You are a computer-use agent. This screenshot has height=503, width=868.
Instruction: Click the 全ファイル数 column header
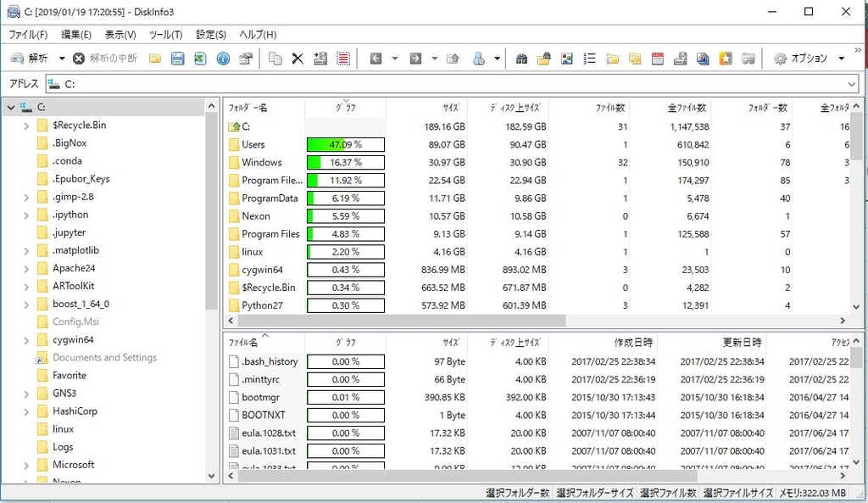[670, 108]
